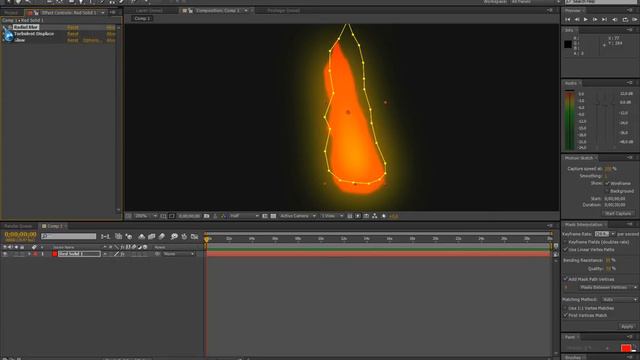The image size is (640, 360).
Task: Enable Use 1:1 Vertex Matches
Action: (566, 308)
